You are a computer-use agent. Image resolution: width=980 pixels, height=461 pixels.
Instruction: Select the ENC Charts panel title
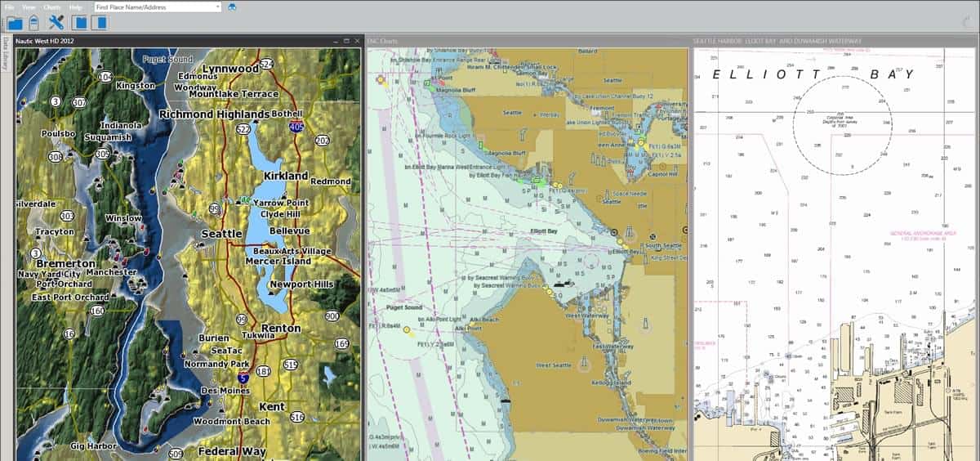pyautogui.click(x=383, y=40)
